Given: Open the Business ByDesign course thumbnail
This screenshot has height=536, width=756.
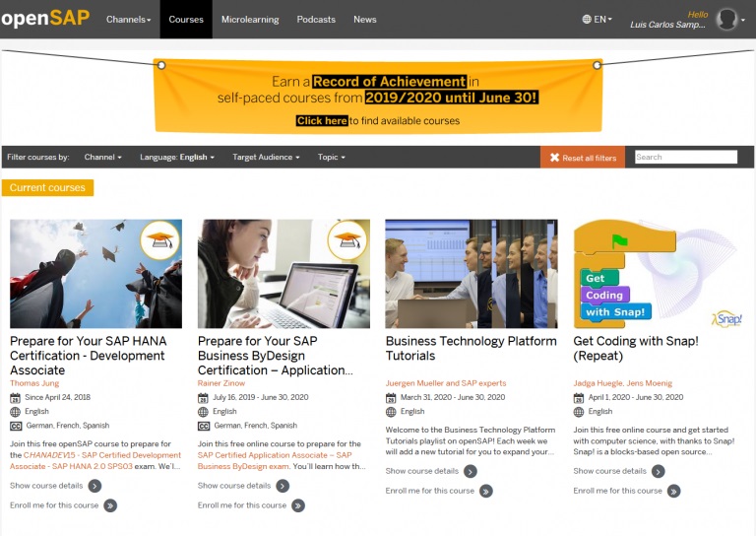Looking at the screenshot, I should tap(283, 274).
